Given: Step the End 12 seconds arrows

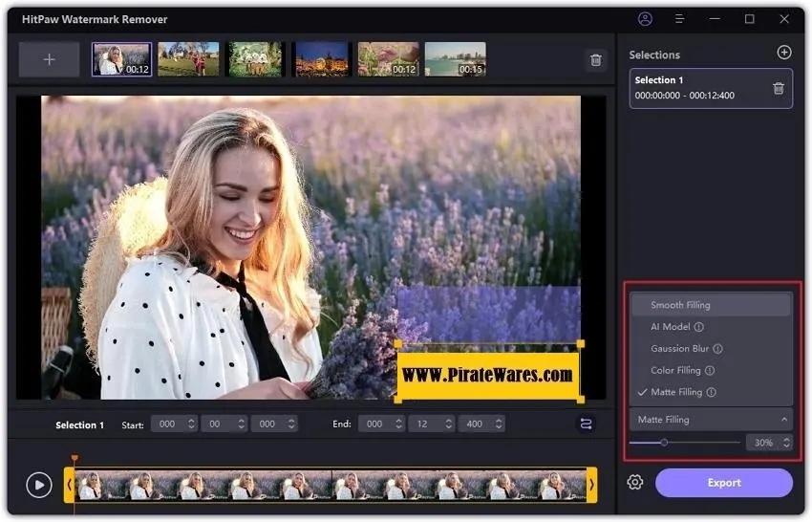Looking at the screenshot, I should [448, 424].
